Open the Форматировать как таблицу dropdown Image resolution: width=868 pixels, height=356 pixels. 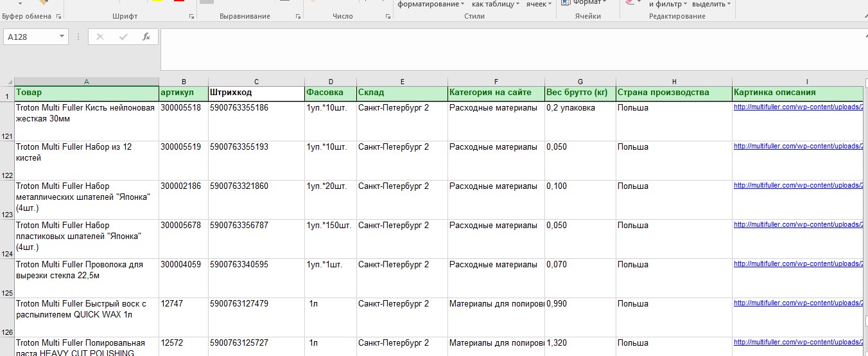point(496,4)
